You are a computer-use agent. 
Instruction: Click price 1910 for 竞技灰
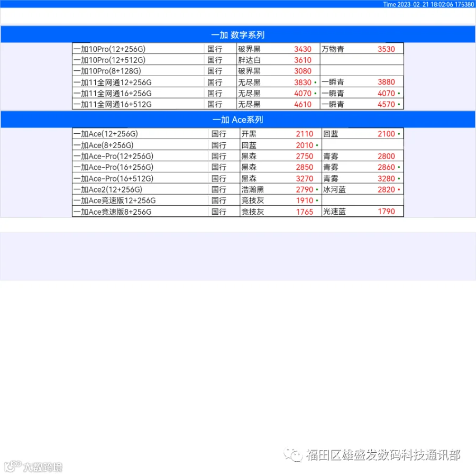pos(305,200)
